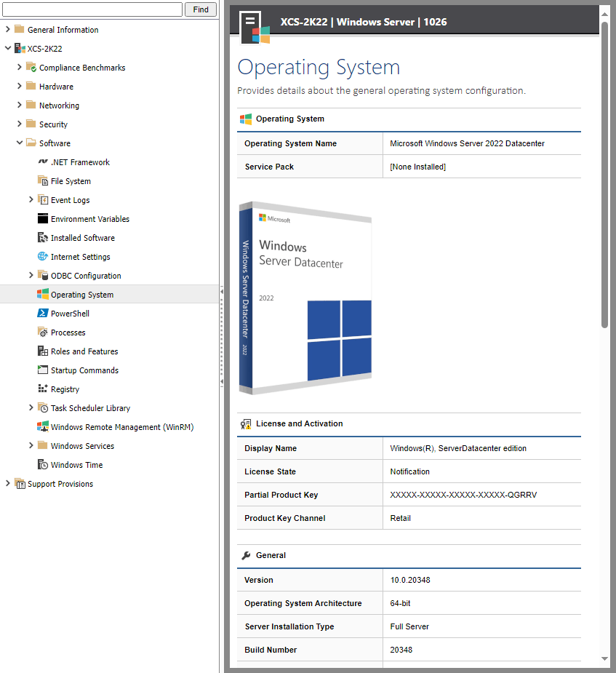Click the General Information folder icon
616x673 pixels.
[x=20, y=29]
